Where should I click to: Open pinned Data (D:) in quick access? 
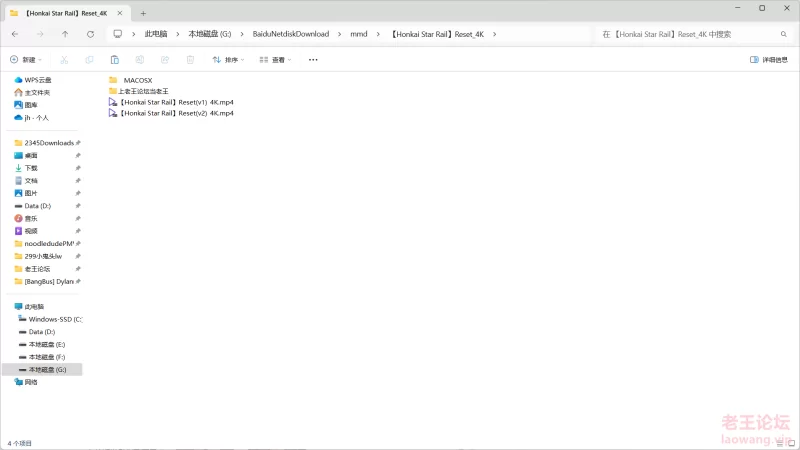(33, 206)
